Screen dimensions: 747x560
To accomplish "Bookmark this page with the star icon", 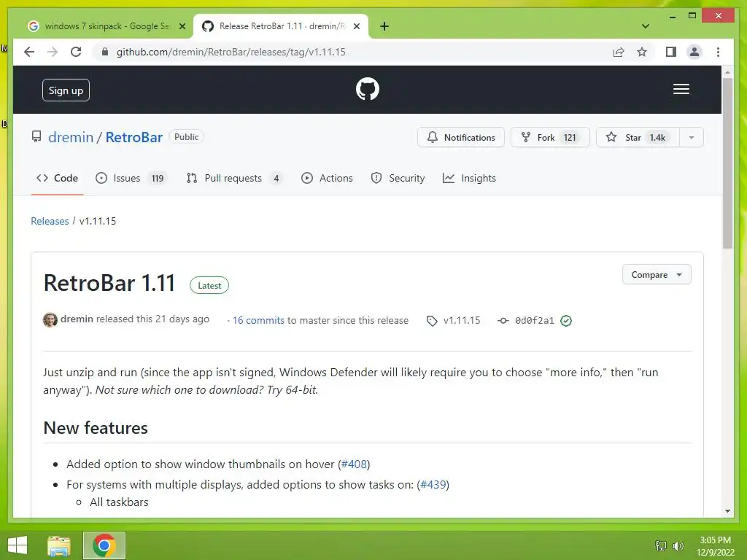I will tap(642, 52).
